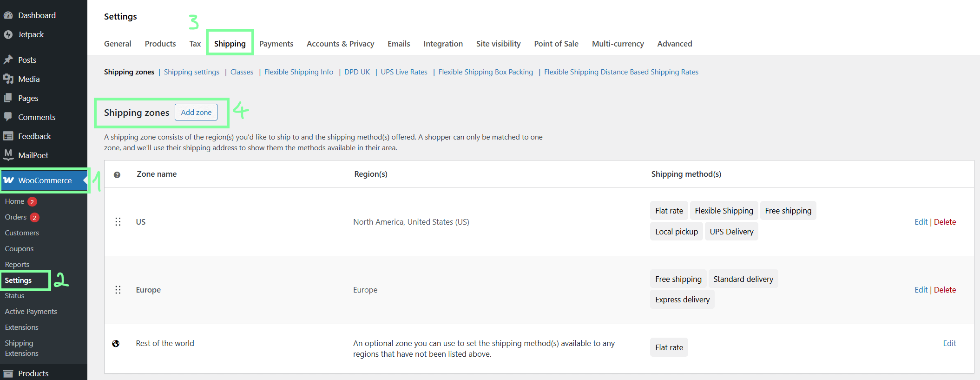Click the WooCommerce logo icon
Viewport: 980px width, 380px height.
(x=8, y=180)
